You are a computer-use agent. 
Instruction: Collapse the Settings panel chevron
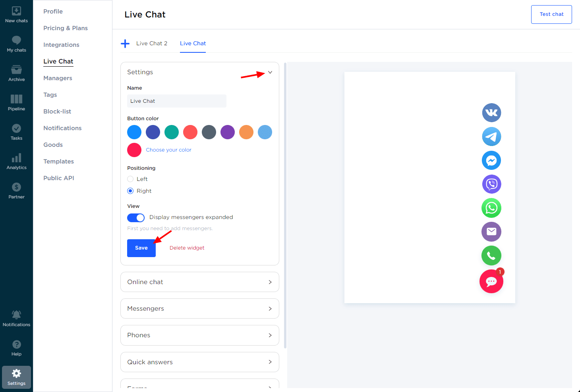[x=270, y=72]
